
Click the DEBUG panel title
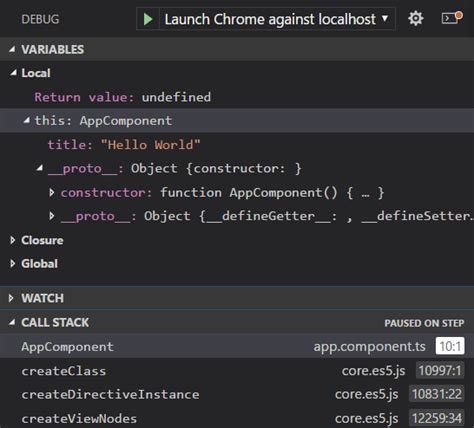(x=40, y=19)
